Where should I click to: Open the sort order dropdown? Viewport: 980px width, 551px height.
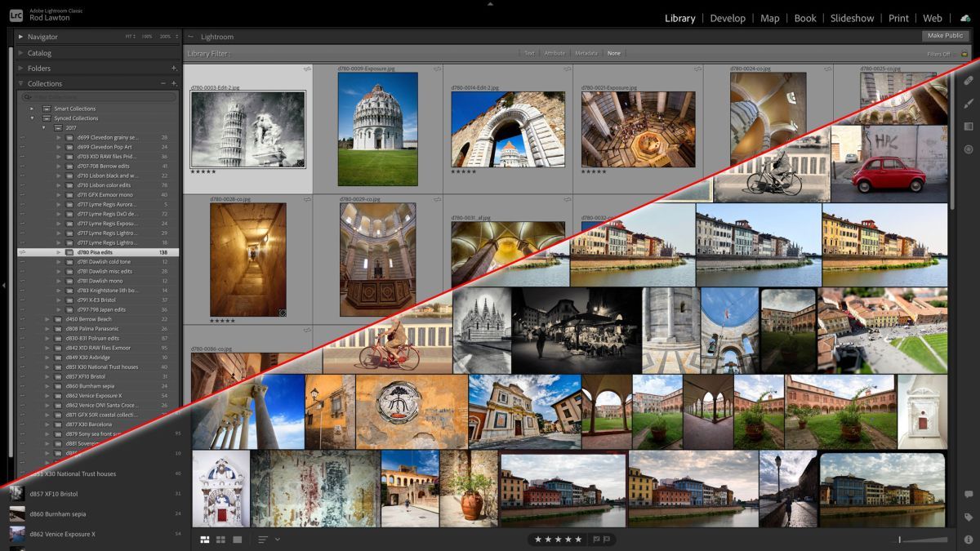(269, 540)
